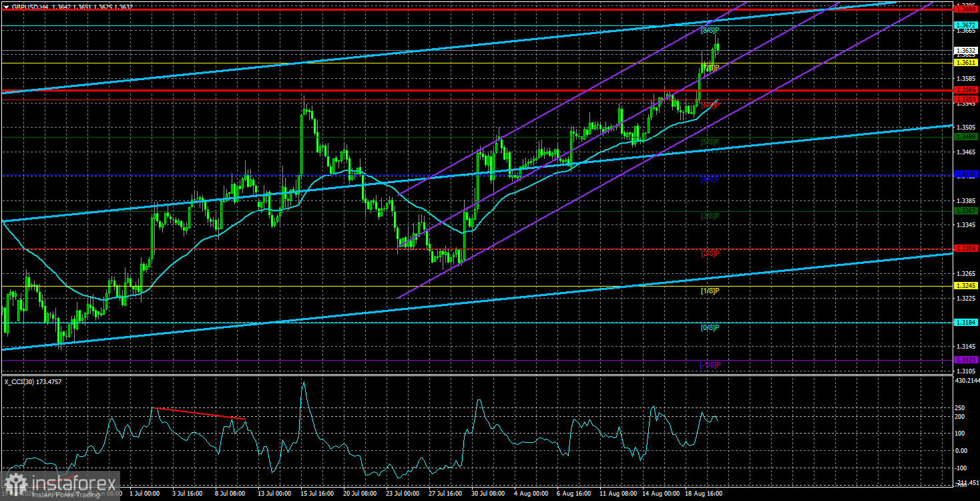Viewport: 980px width, 501px height.
Task: Click the 250 level on CCI scale
Action: 961,407
